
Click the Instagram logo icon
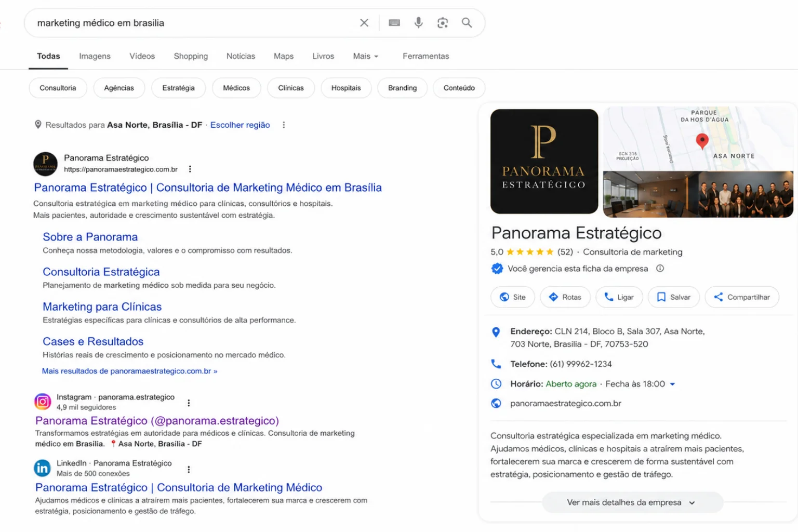tap(43, 402)
